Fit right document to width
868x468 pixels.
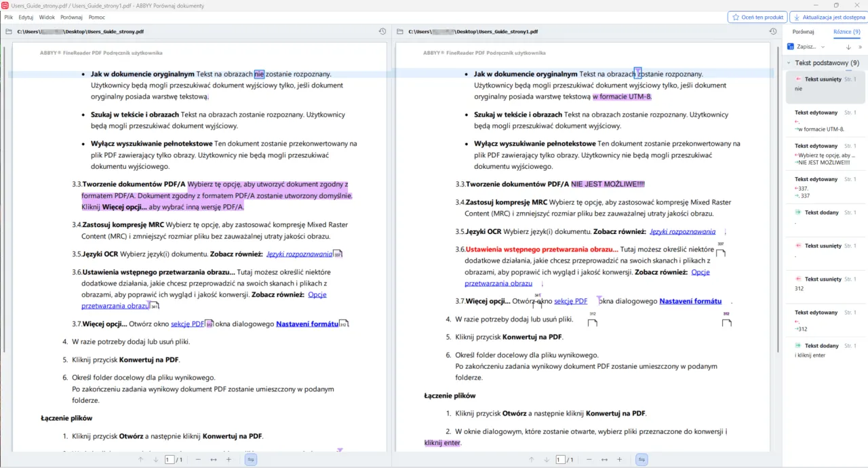tap(604, 460)
